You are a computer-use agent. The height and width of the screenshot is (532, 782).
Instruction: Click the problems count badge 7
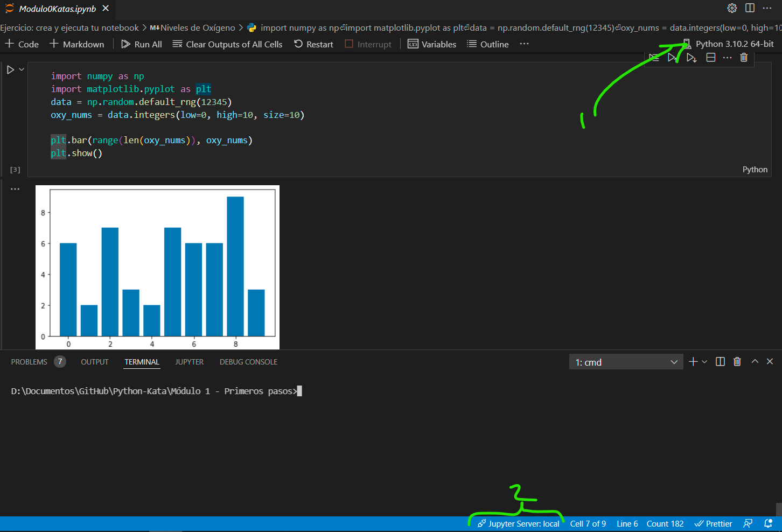pos(60,361)
